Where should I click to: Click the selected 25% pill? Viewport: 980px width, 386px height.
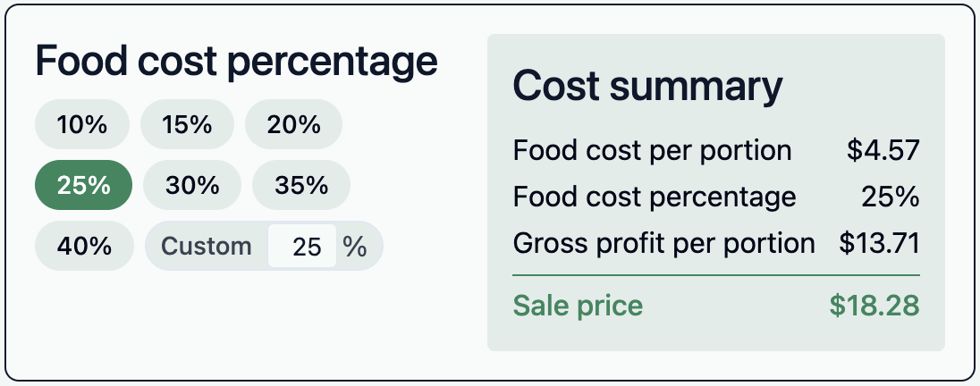83,185
